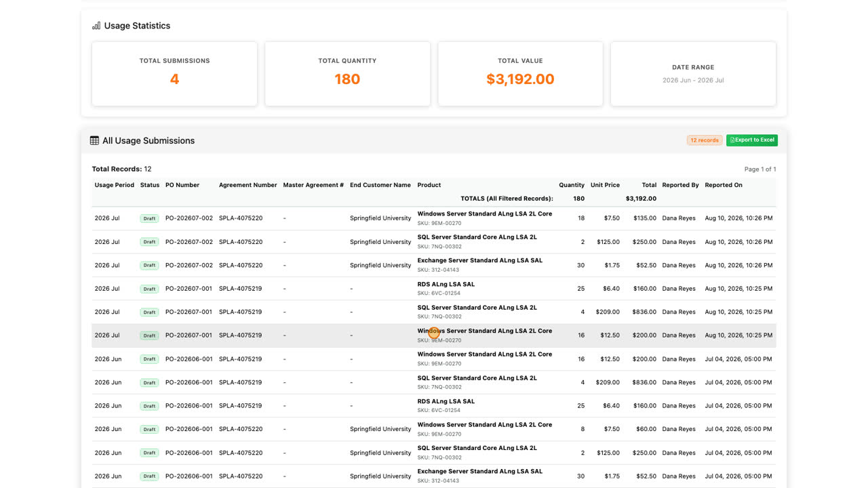Select the Total Submissions card showing 4
The image size is (868, 488).
pos(174,74)
